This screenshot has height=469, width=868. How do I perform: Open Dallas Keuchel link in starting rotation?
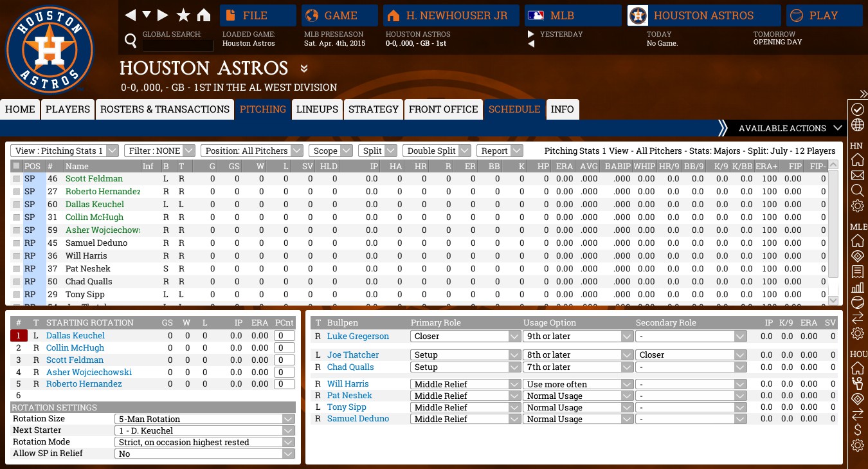click(75, 336)
